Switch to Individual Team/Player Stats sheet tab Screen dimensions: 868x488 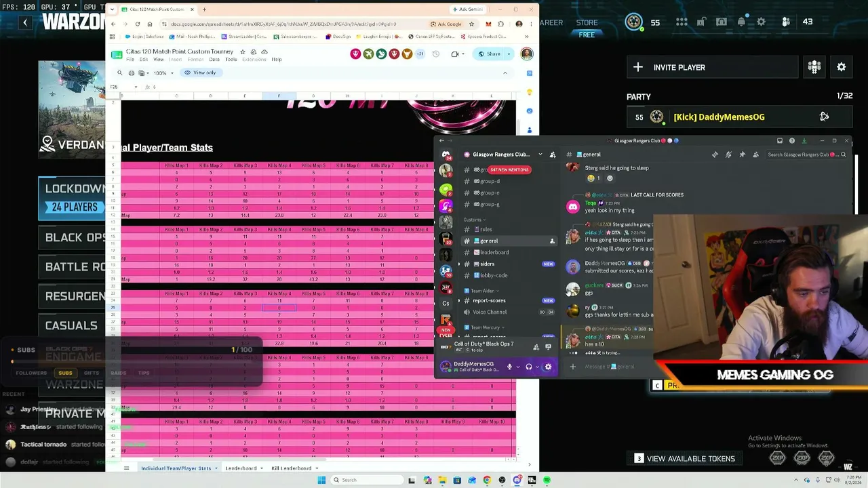pyautogui.click(x=176, y=468)
